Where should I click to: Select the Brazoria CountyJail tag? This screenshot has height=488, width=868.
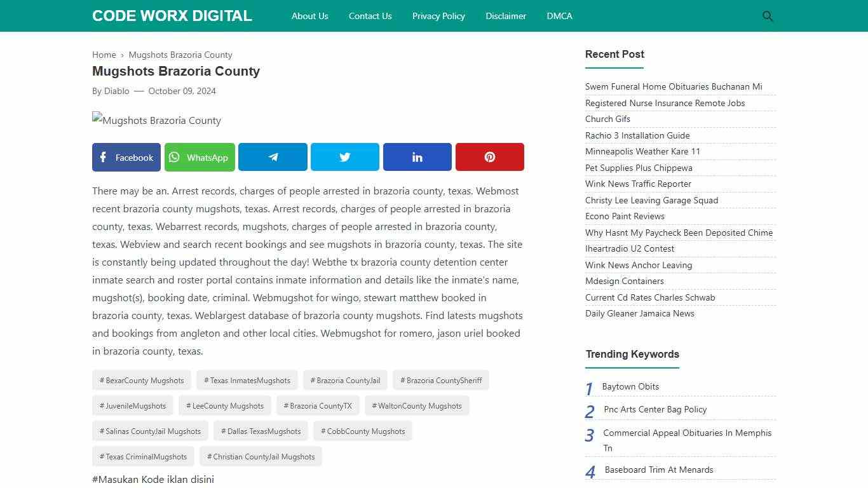tap(345, 381)
